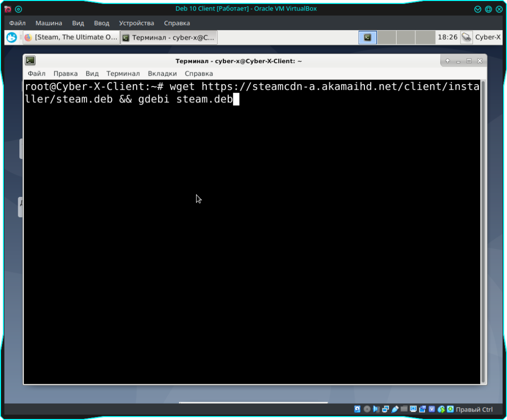Close the terminal window
Image resolution: width=507 pixels, height=420 pixels.
[x=480, y=61]
